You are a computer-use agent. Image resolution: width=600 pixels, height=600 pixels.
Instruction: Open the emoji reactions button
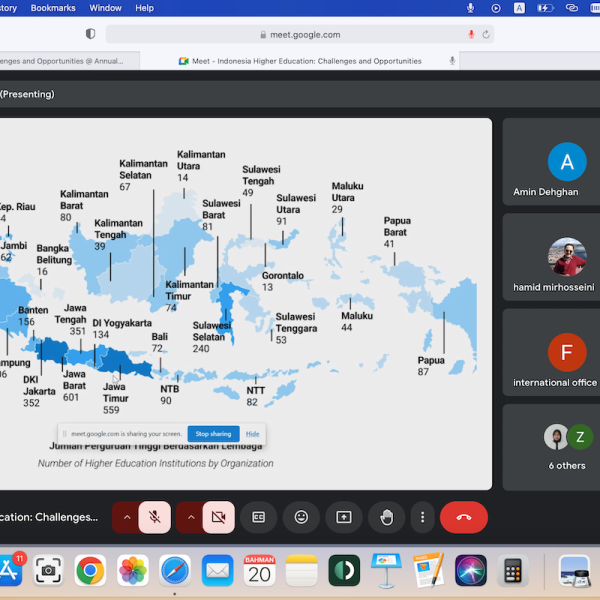300,517
